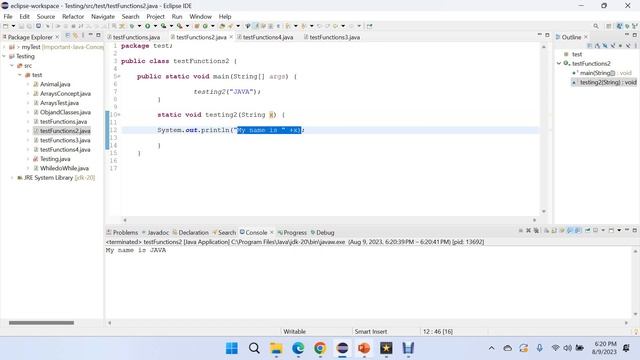The height and width of the screenshot is (360, 640).
Task: Toggle Hide Static Members in Outline
Action: pyautogui.click(x=613, y=46)
